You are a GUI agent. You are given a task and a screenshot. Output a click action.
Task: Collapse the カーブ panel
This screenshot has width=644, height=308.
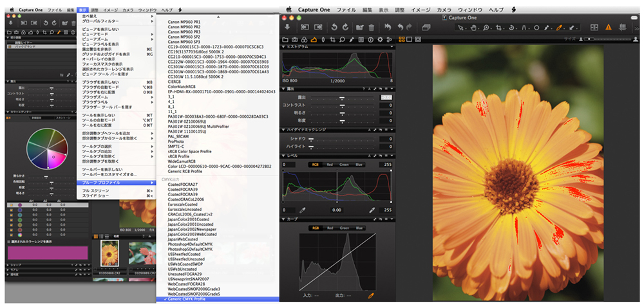[x=284, y=219]
